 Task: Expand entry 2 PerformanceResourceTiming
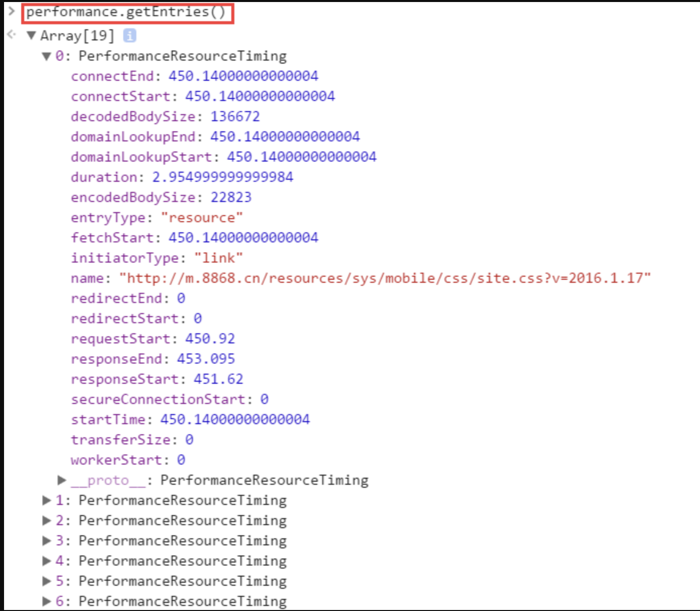tap(46, 521)
